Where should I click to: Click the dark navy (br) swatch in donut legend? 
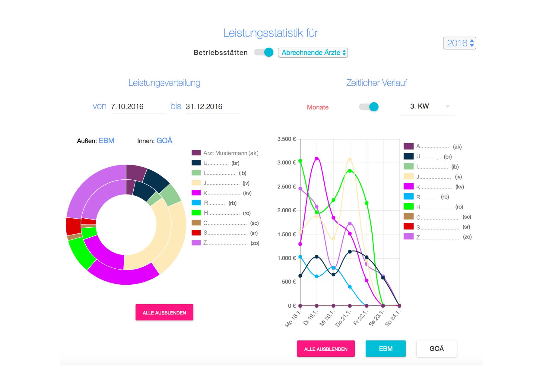(x=196, y=163)
